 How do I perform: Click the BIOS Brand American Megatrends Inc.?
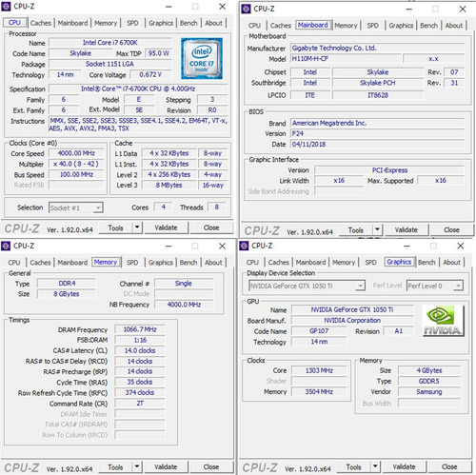point(377,123)
